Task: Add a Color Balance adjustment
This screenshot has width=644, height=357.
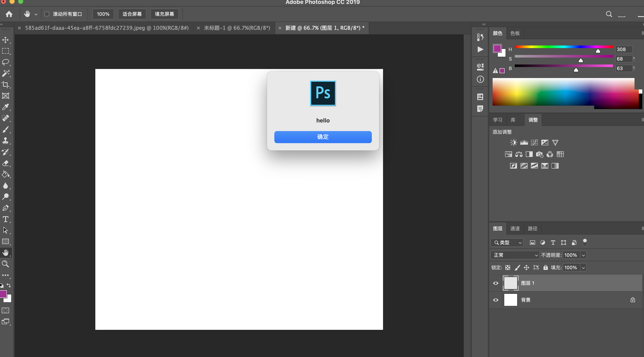Action: (519, 154)
